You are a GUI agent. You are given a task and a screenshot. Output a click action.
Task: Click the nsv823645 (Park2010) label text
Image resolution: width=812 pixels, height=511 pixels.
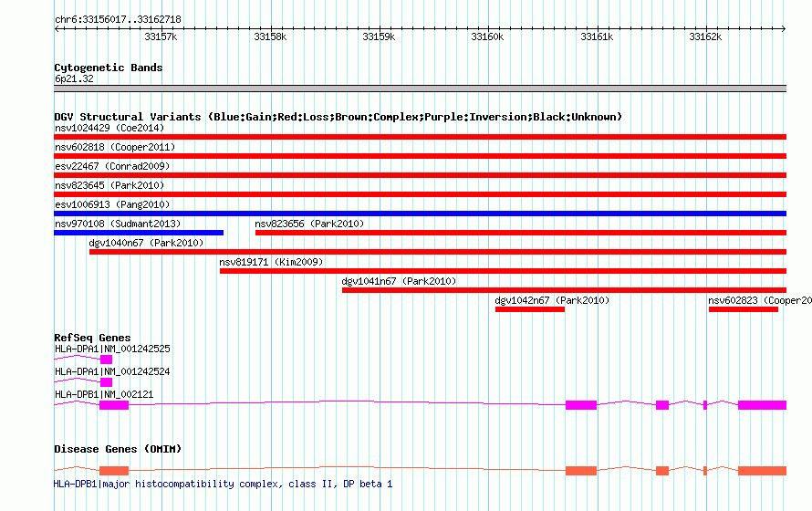109,185
